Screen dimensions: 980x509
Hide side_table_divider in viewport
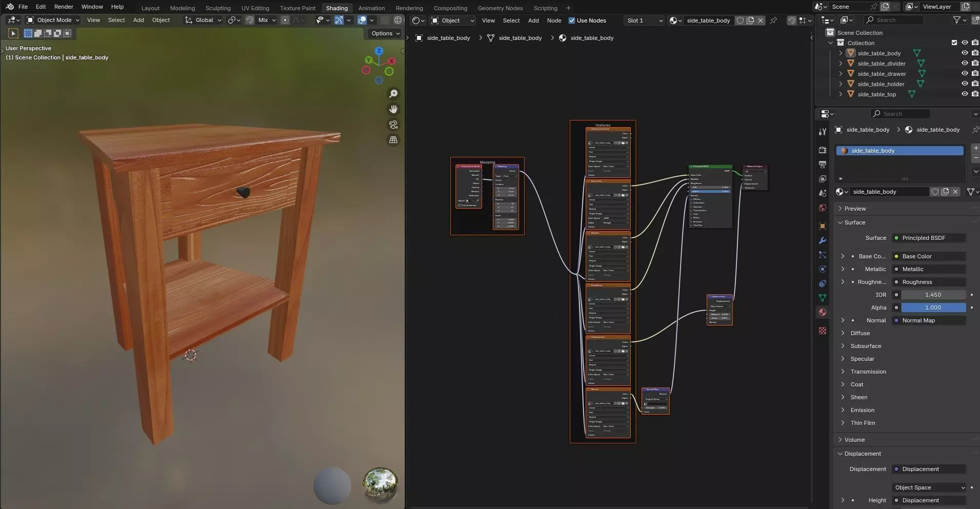point(965,63)
